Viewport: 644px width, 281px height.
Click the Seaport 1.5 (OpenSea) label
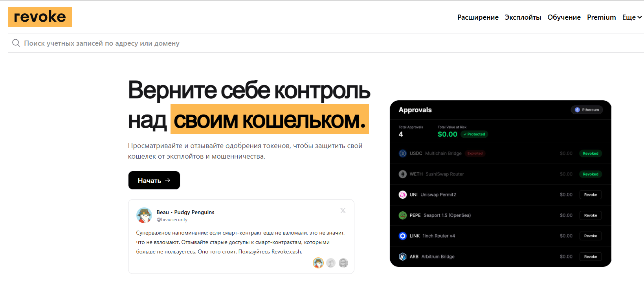pos(447,215)
